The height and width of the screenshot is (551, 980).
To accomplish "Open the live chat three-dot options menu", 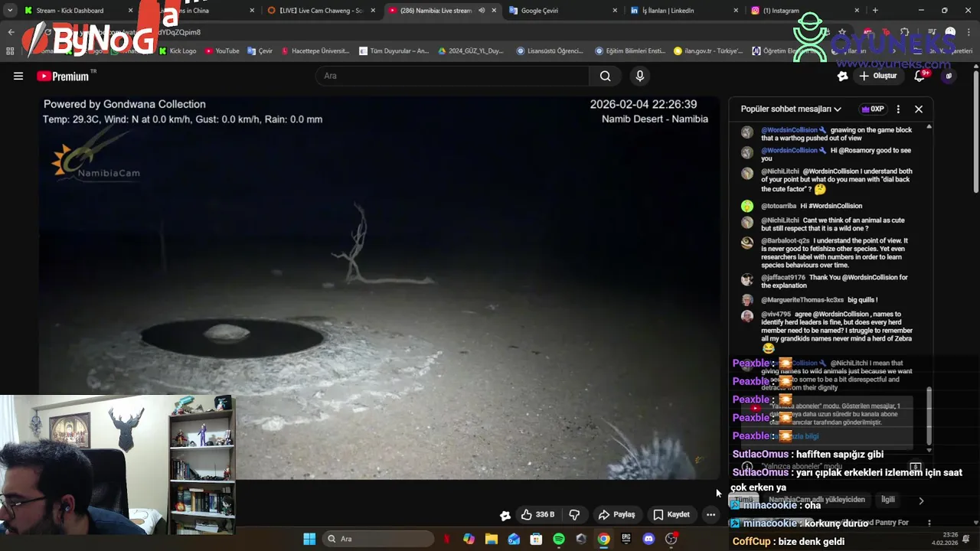I will tap(898, 109).
